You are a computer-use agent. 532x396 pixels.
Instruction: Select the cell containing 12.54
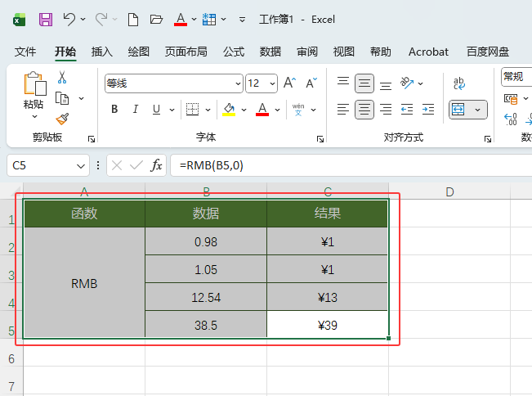tap(206, 297)
